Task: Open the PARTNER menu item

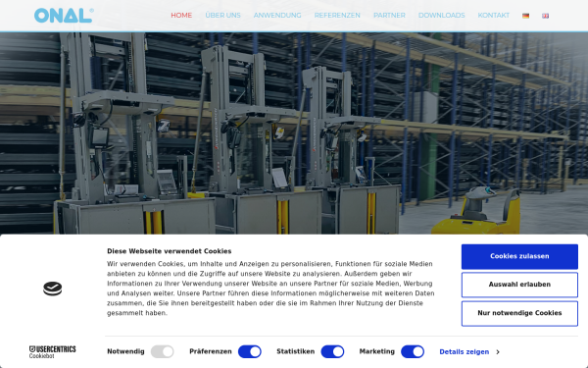Action: click(389, 16)
